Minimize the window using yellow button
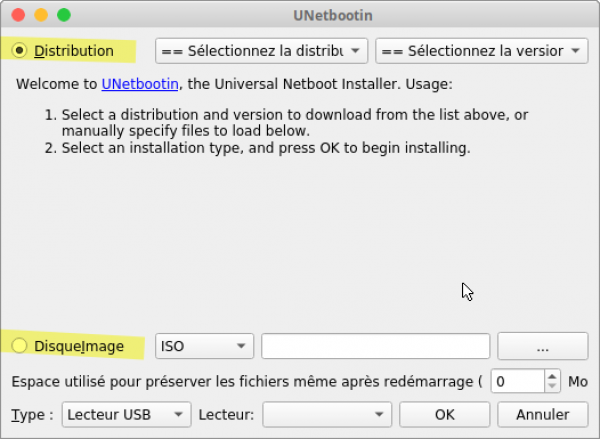 (40, 15)
